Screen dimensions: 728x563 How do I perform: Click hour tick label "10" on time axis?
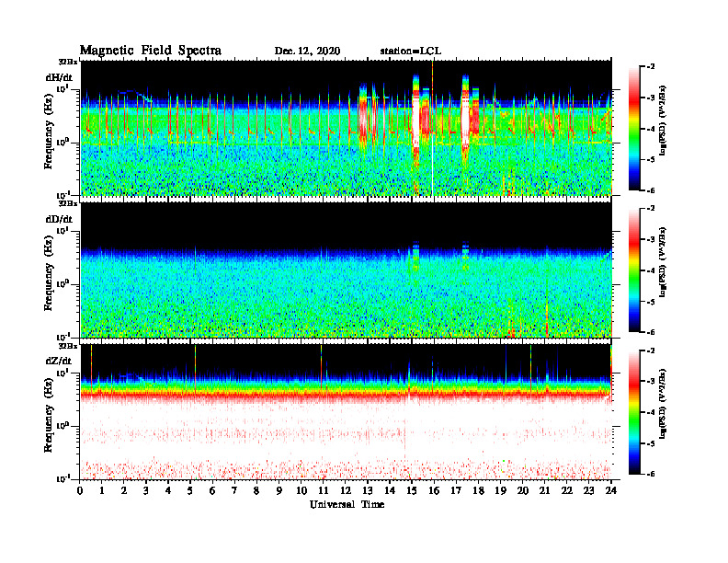pos(301,491)
